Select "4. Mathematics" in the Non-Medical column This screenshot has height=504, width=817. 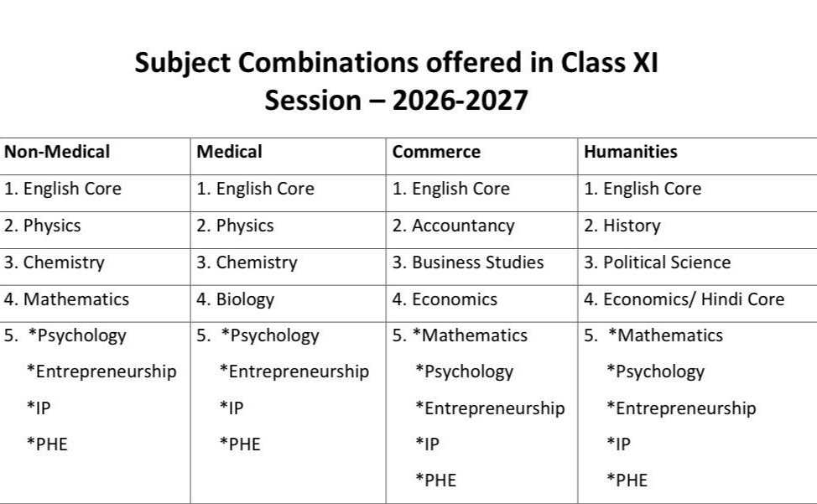pyautogui.click(x=66, y=299)
